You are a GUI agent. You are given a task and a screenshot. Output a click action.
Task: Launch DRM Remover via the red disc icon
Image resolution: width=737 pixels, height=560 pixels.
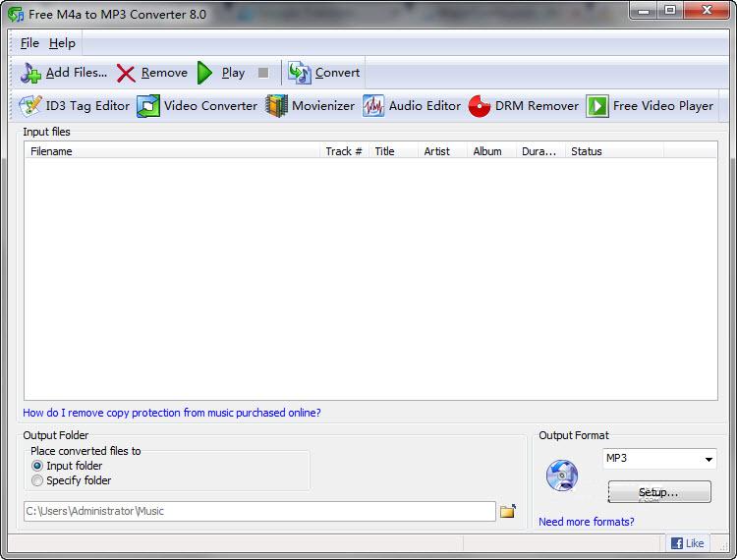480,106
